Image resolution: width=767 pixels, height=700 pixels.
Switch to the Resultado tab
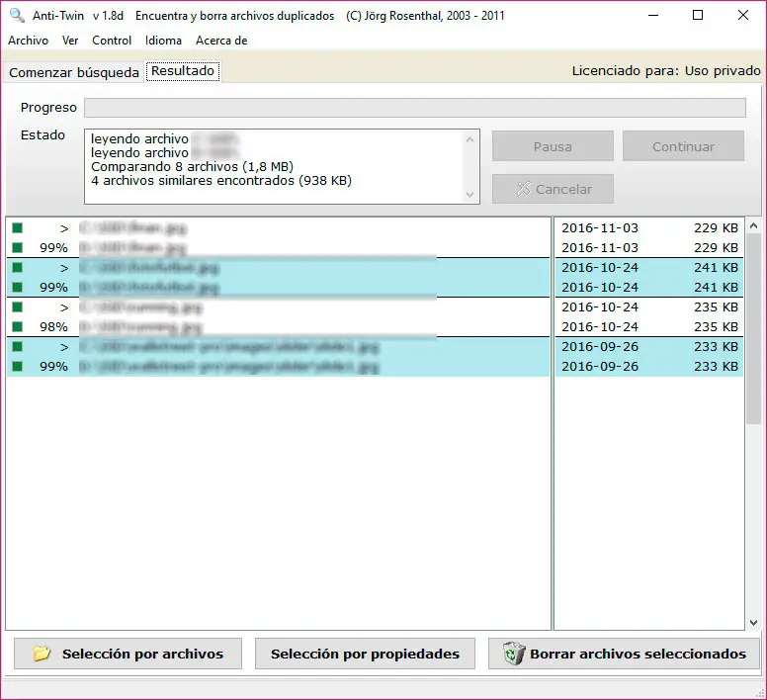183,71
